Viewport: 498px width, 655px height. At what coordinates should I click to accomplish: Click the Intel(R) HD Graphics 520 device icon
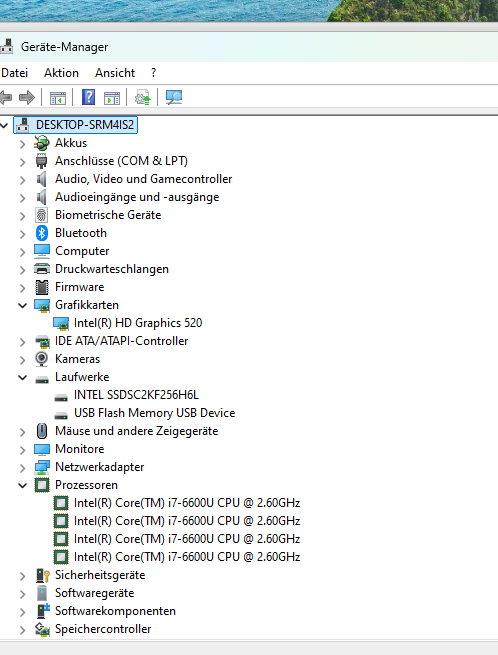coord(61,323)
